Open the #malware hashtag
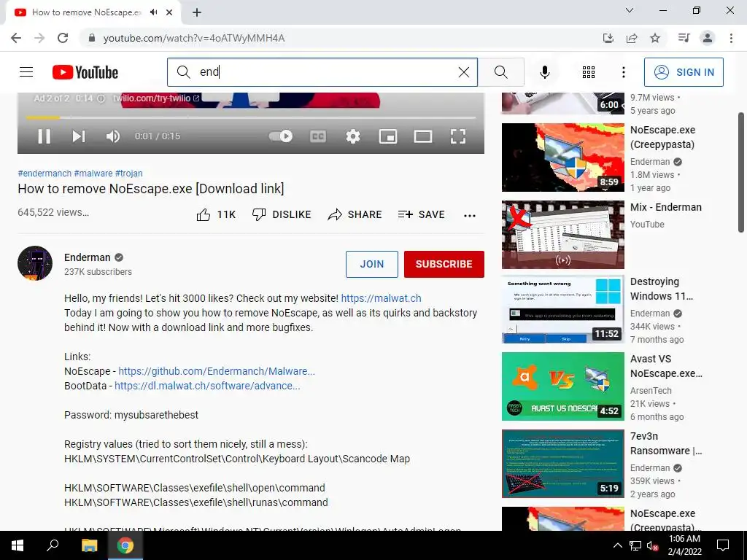 [x=93, y=174]
